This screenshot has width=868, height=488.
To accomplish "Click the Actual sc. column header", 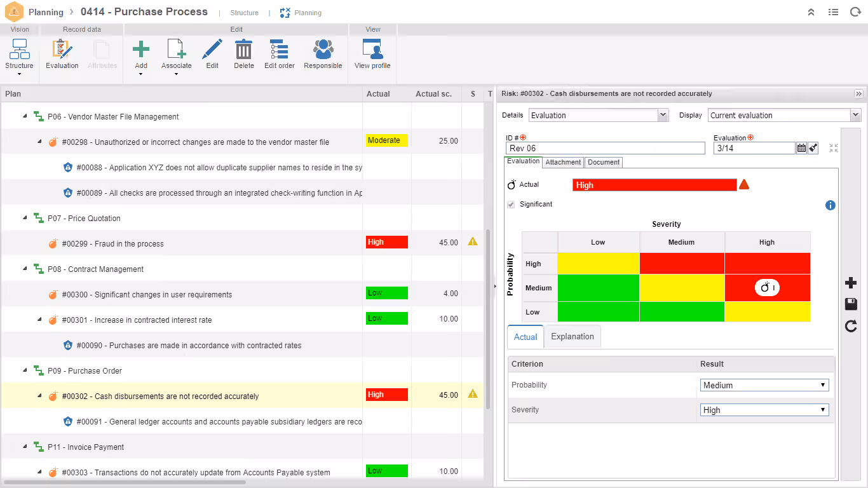I will pyautogui.click(x=433, y=93).
